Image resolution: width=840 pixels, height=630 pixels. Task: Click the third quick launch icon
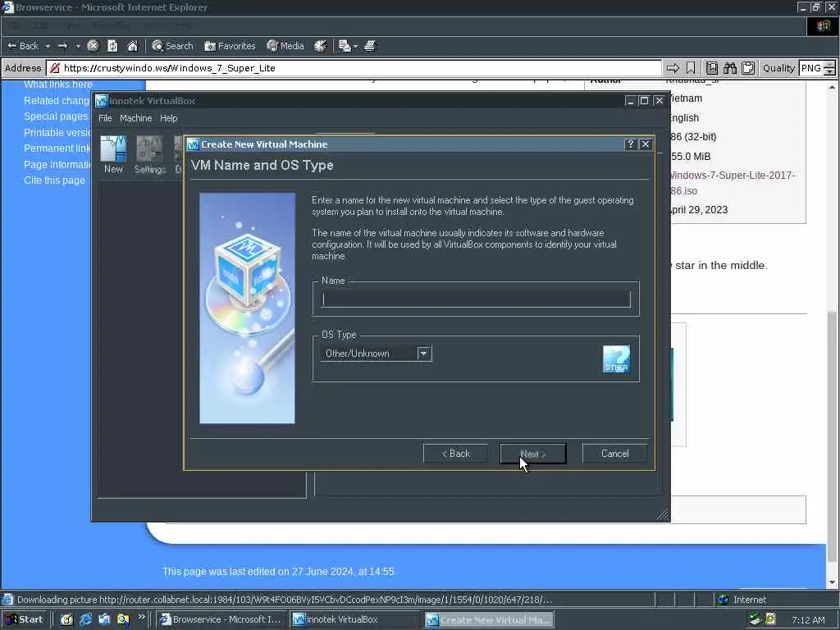(x=104, y=620)
